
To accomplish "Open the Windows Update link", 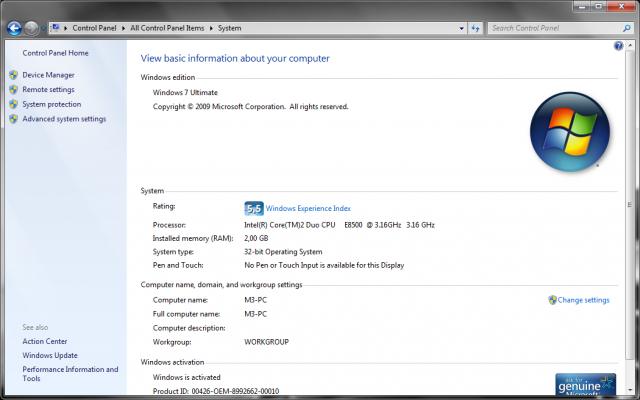I will point(50,355).
